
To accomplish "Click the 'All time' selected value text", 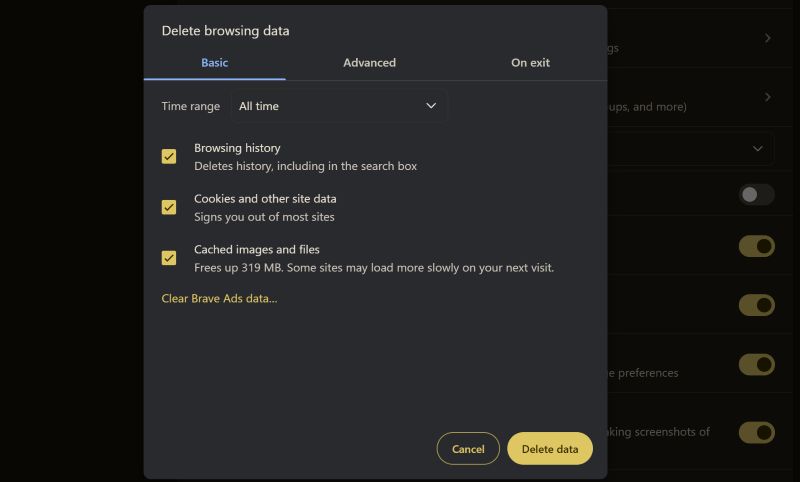I will pos(259,106).
